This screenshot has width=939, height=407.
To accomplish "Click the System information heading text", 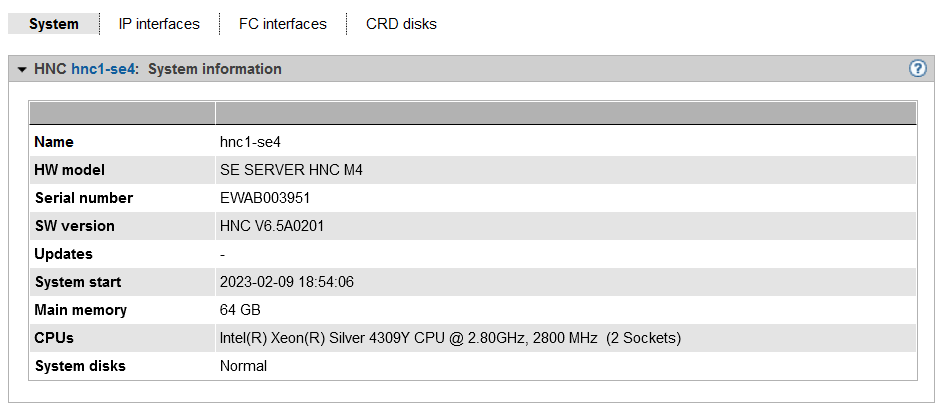I will (x=215, y=69).
